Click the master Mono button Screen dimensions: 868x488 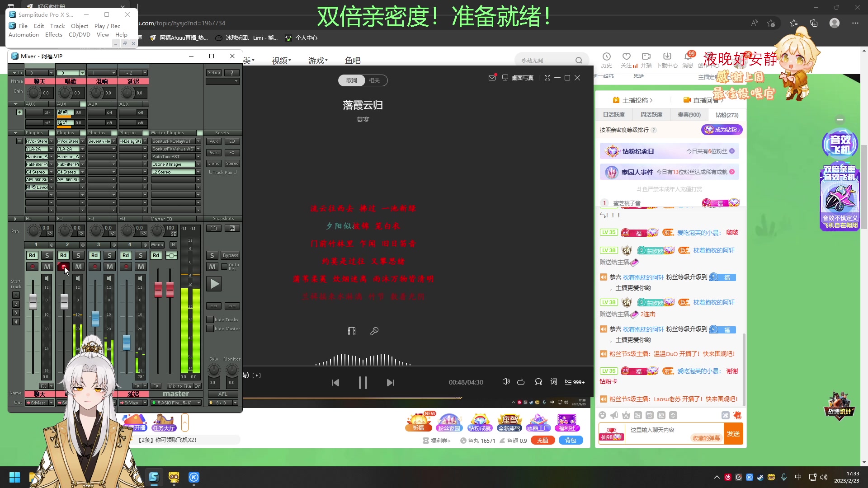point(157,244)
